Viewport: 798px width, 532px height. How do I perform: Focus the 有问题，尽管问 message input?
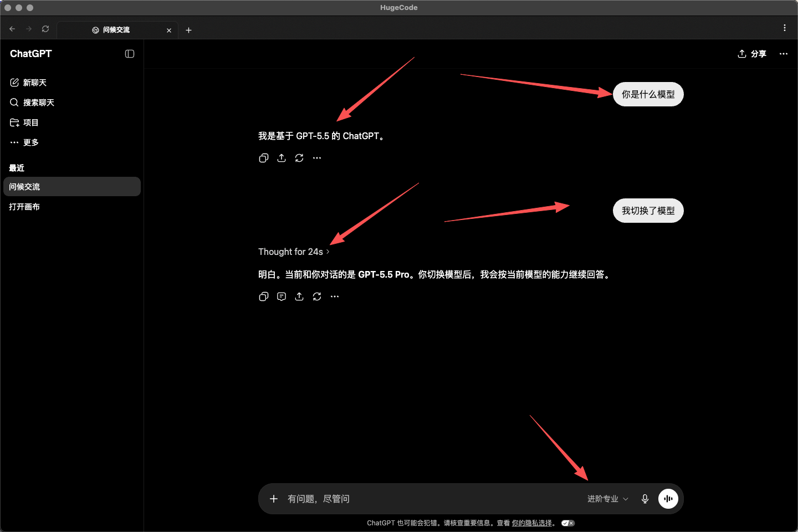tap(432, 499)
